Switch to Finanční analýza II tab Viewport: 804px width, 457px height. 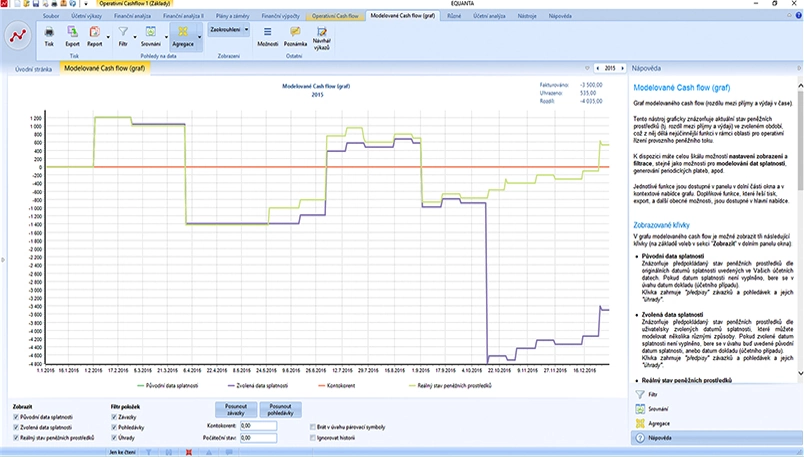183,16
